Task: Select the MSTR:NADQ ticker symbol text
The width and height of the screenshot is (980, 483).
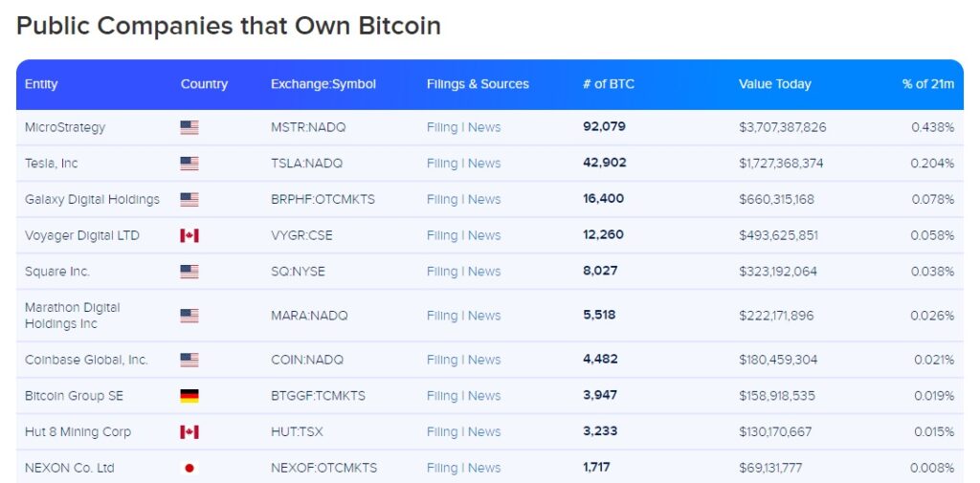Action: coord(308,127)
